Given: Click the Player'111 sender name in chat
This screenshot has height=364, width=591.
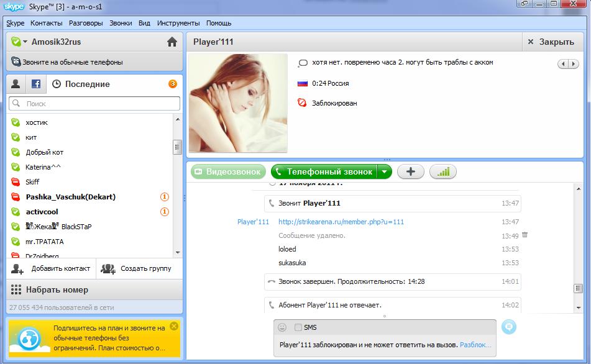Looking at the screenshot, I should [x=253, y=222].
